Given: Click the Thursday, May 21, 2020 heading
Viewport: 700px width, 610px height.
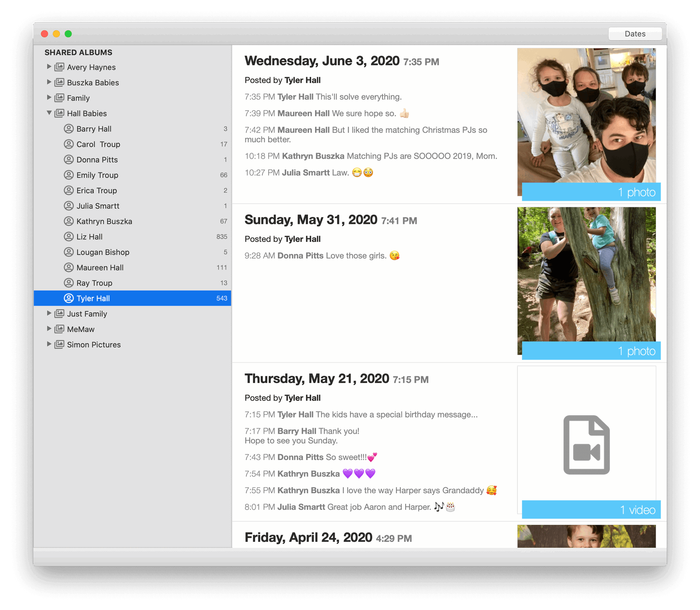Looking at the screenshot, I should 316,379.
